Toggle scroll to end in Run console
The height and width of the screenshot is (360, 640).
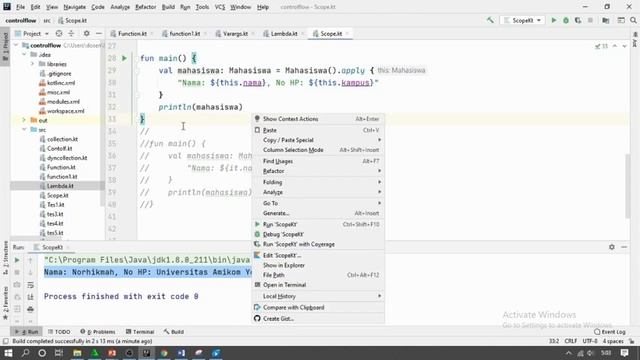30,297
